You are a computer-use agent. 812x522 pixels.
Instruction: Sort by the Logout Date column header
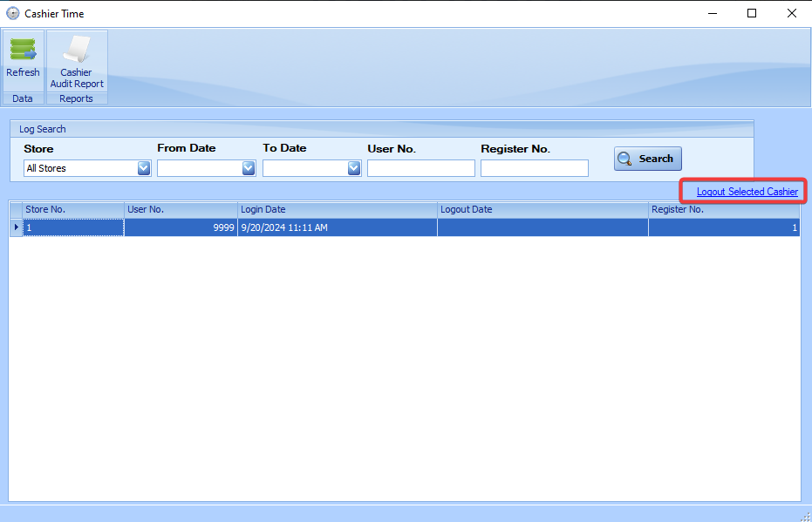click(x=542, y=210)
